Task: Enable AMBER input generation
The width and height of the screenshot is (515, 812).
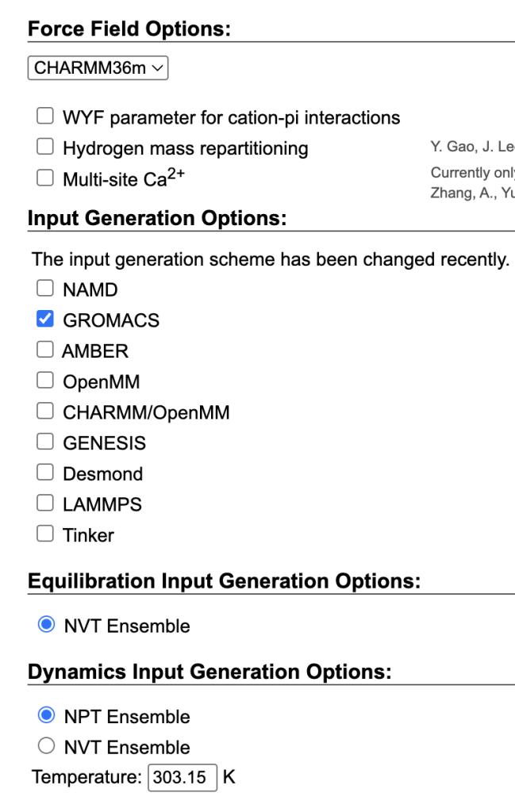Action: (45, 350)
